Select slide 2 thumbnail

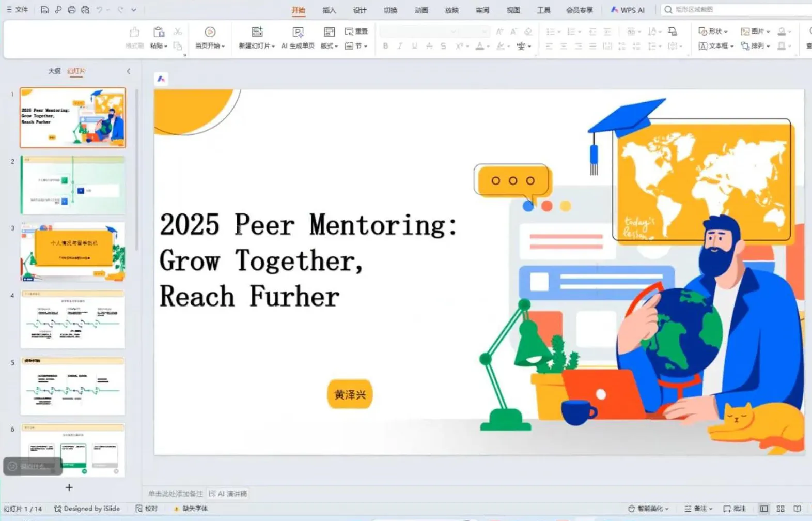[x=72, y=185]
